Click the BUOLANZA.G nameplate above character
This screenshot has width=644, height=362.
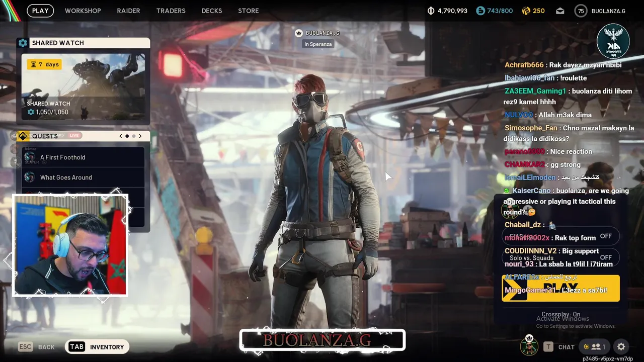[x=323, y=33]
